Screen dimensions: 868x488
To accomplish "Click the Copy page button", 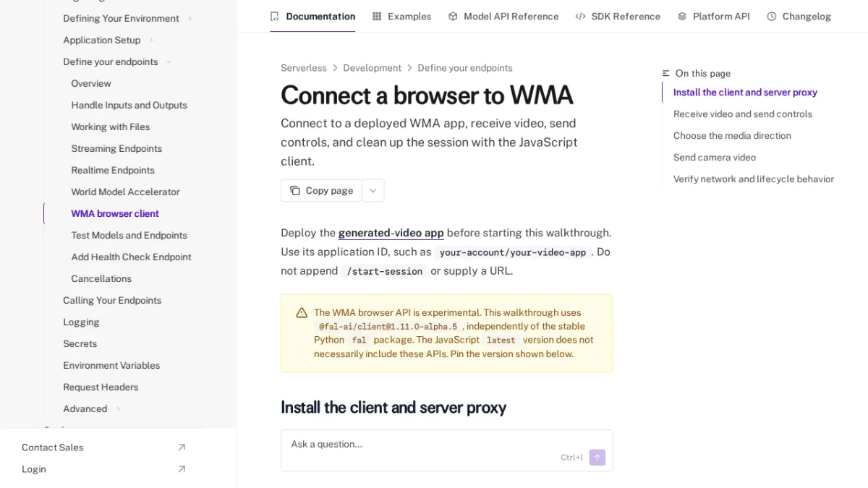I will [x=321, y=191].
